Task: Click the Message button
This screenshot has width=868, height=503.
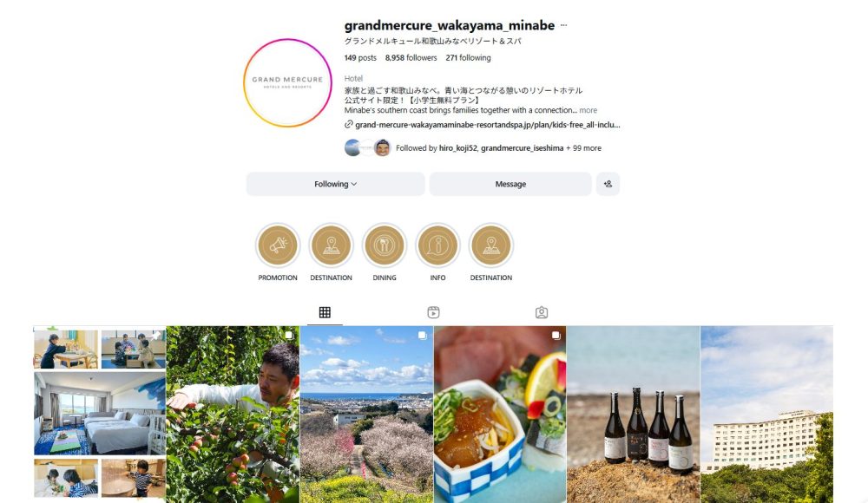Action: [x=510, y=184]
